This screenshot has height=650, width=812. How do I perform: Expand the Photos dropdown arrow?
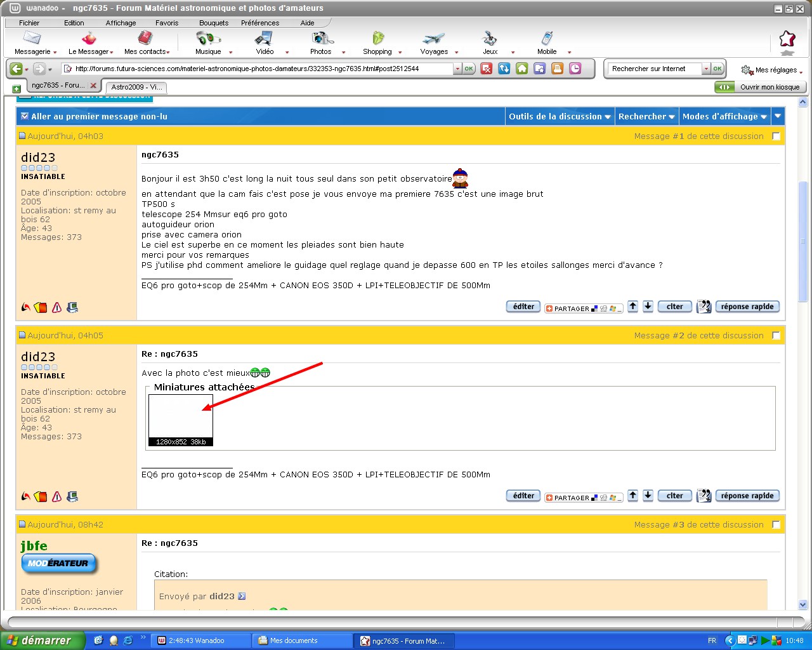pos(344,53)
